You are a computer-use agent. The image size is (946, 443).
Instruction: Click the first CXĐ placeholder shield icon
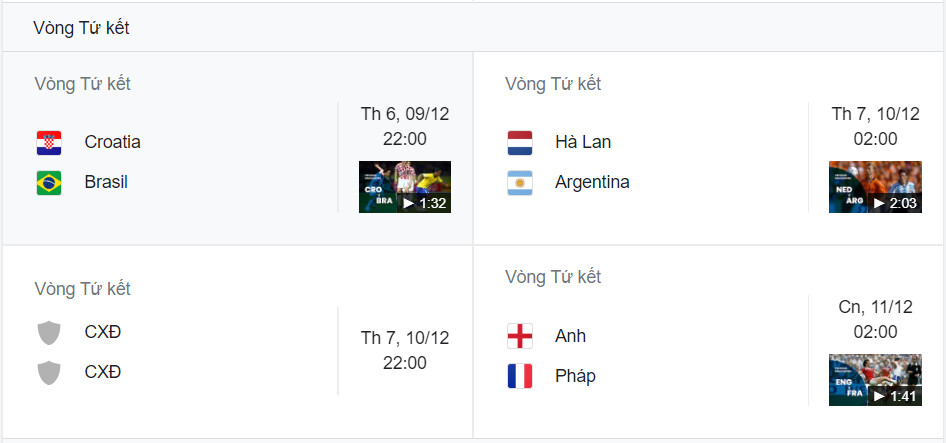pos(49,332)
